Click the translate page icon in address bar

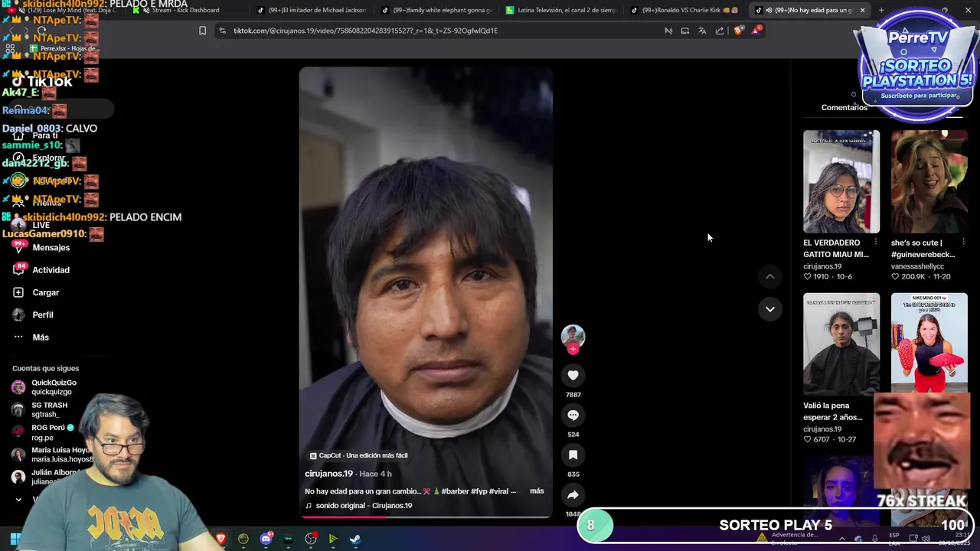(702, 31)
